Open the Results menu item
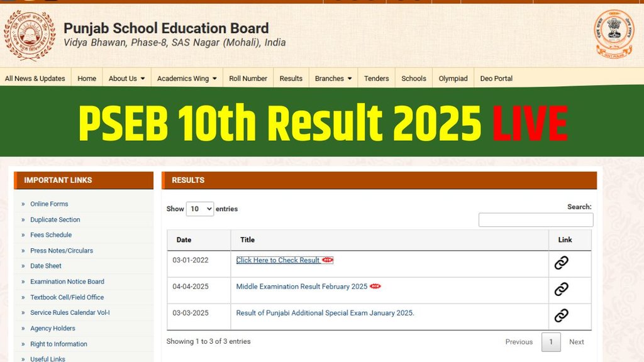 (291, 79)
